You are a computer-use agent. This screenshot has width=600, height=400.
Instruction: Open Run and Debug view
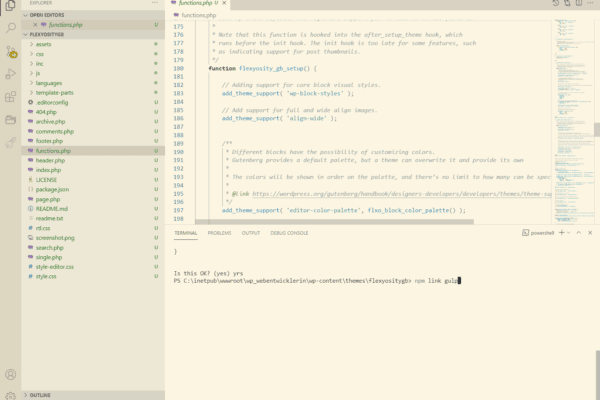[11, 74]
